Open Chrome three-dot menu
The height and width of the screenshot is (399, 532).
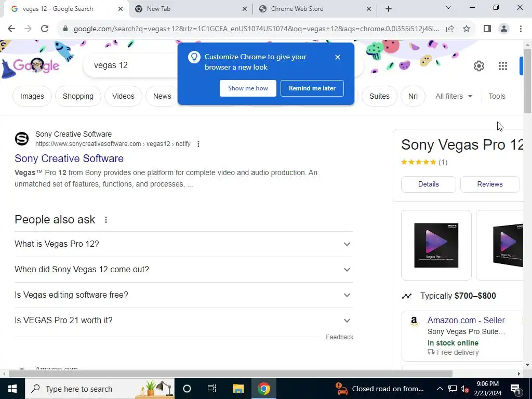click(x=521, y=29)
